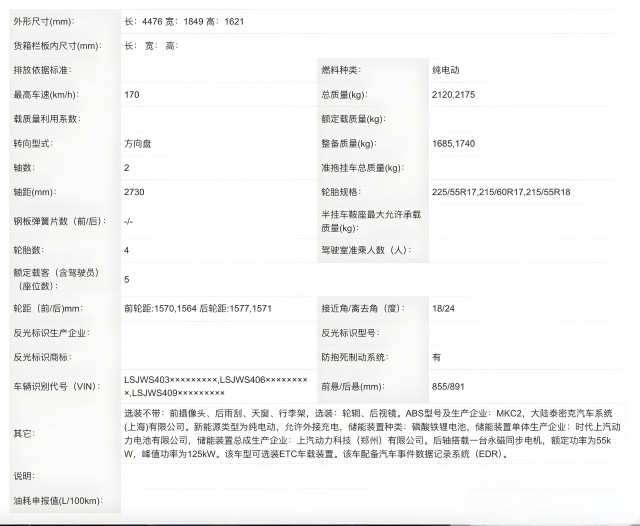Click the 轴距(mm) label
The height and width of the screenshot is (526, 640).
tap(35, 192)
